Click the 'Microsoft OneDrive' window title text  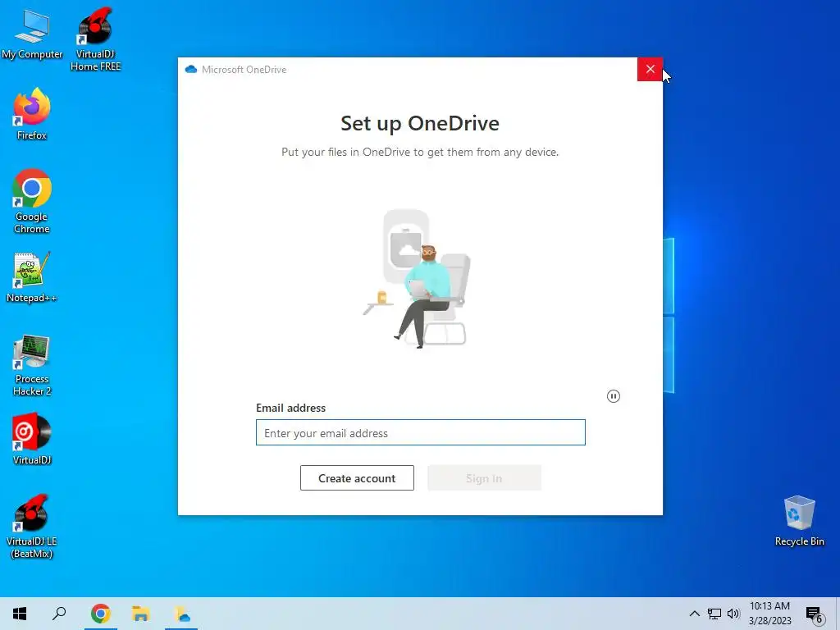[244, 70]
